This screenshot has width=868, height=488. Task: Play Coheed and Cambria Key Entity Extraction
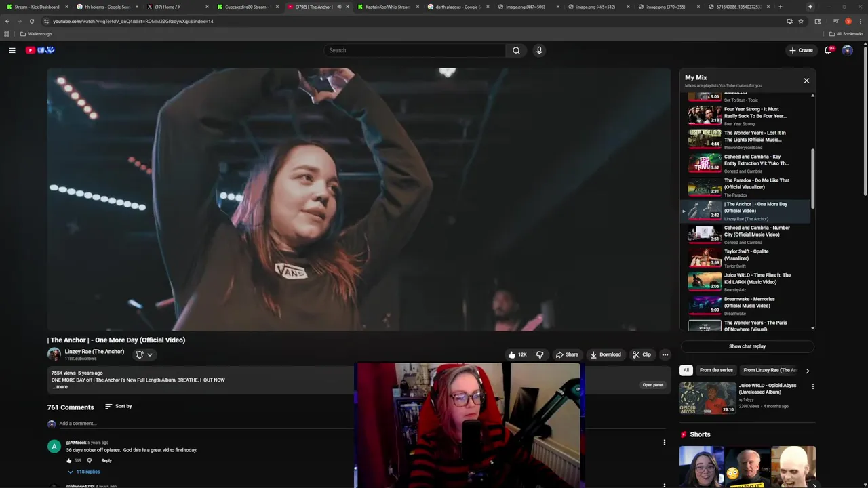point(745,163)
